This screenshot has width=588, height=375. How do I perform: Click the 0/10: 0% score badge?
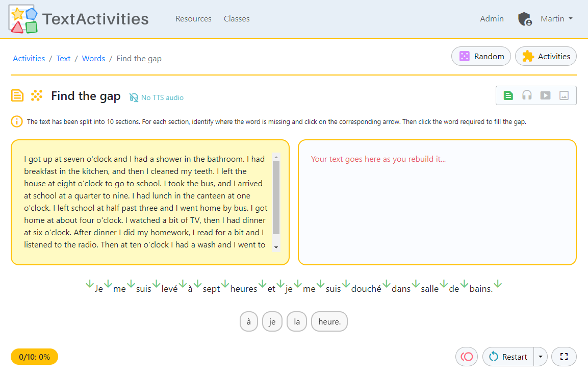pyautogui.click(x=35, y=357)
